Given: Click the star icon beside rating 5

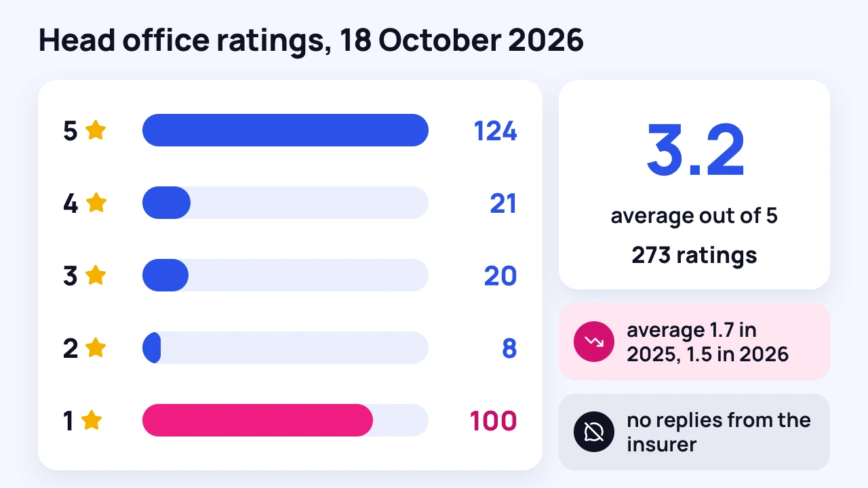Looking at the screenshot, I should [96, 129].
